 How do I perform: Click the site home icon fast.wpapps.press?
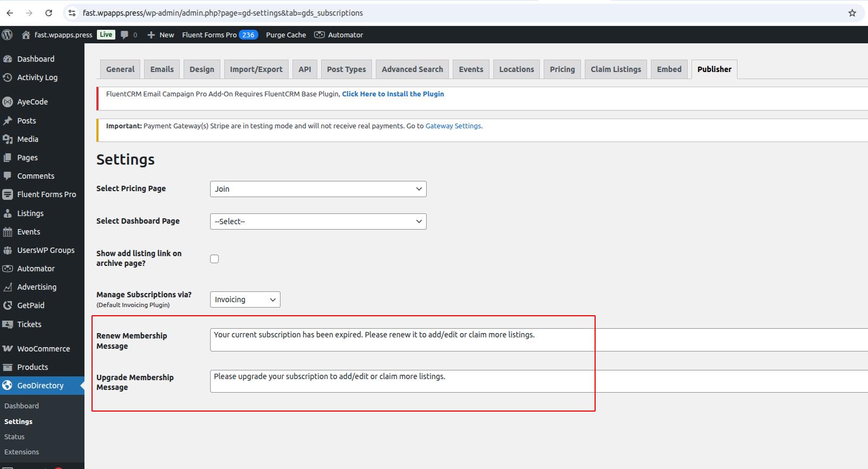pyautogui.click(x=25, y=35)
